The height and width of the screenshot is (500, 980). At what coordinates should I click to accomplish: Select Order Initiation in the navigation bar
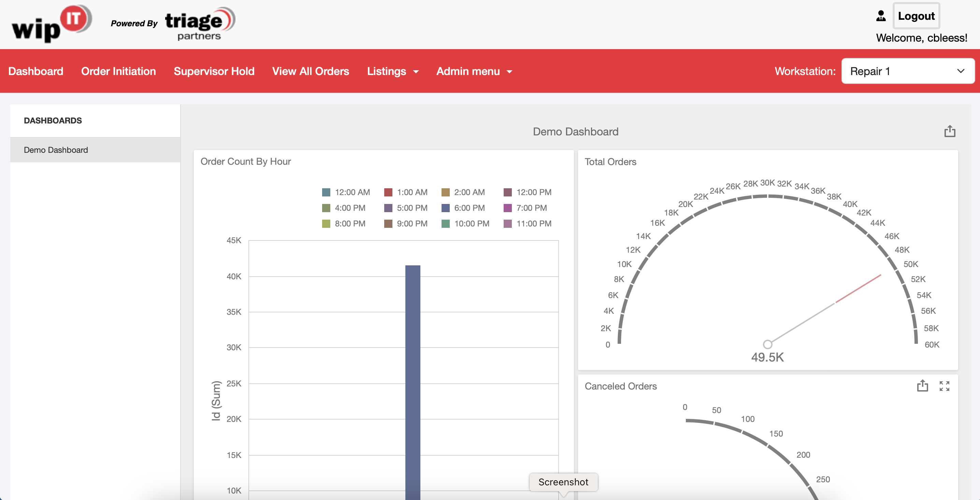pos(118,71)
